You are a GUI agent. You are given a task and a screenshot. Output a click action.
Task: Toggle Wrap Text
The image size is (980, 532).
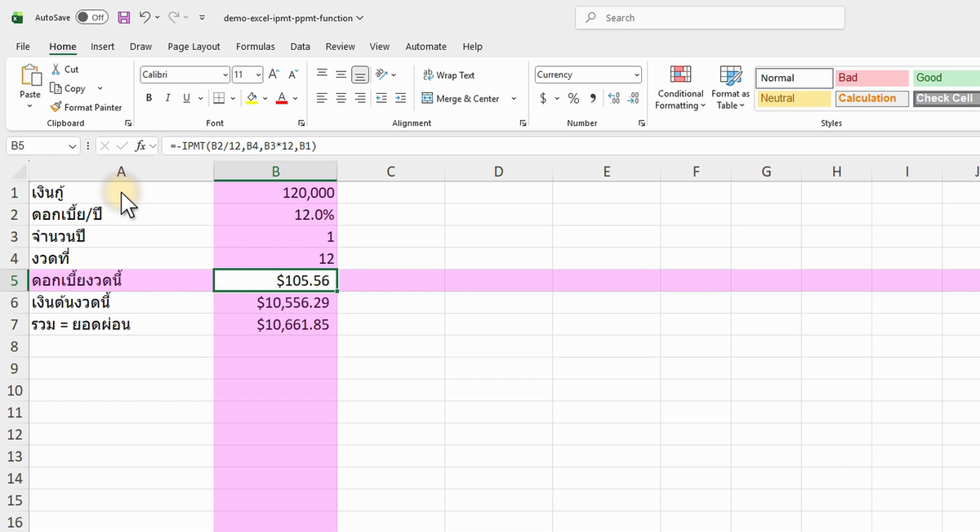click(x=449, y=75)
